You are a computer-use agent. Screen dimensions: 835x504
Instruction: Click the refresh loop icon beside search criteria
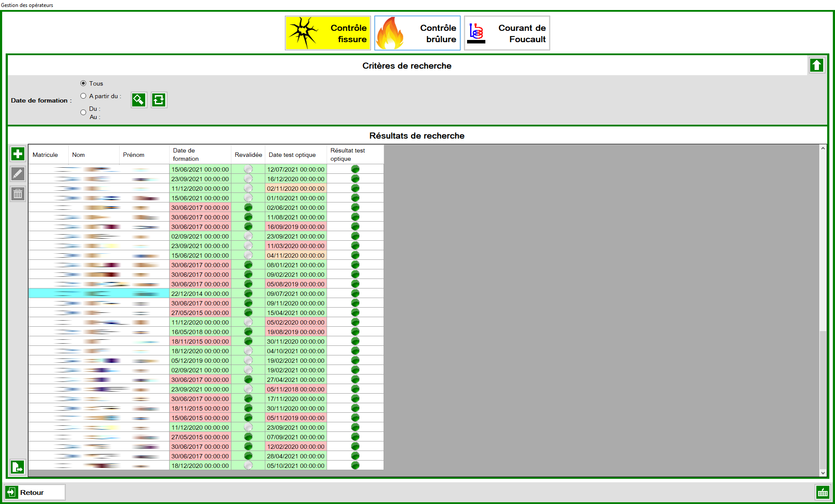coord(159,99)
